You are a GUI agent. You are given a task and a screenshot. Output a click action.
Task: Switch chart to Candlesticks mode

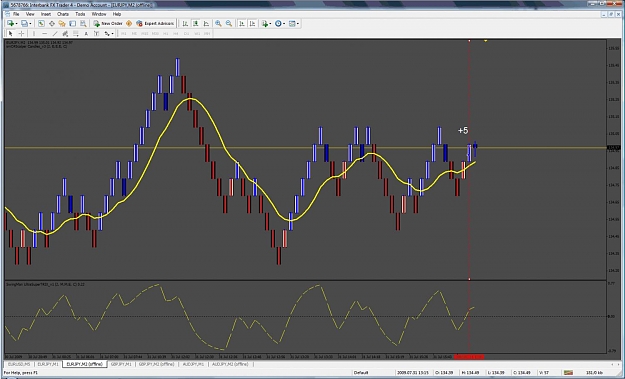[196, 24]
